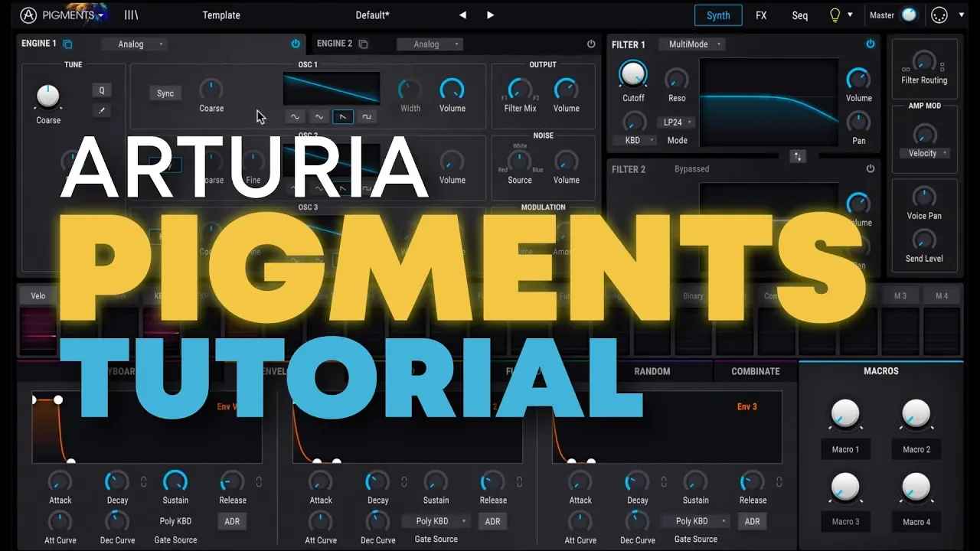980x551 pixels.
Task: Click the Default* preset name
Action: 373,15
